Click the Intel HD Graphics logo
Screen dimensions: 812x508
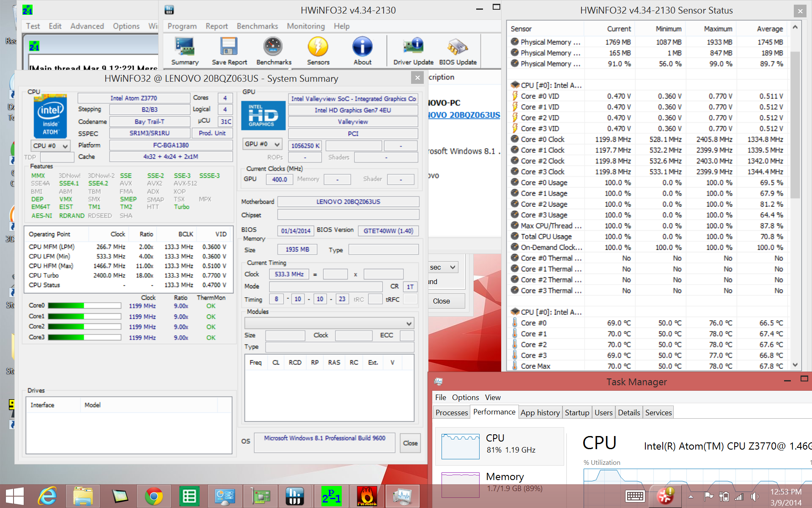[263, 115]
